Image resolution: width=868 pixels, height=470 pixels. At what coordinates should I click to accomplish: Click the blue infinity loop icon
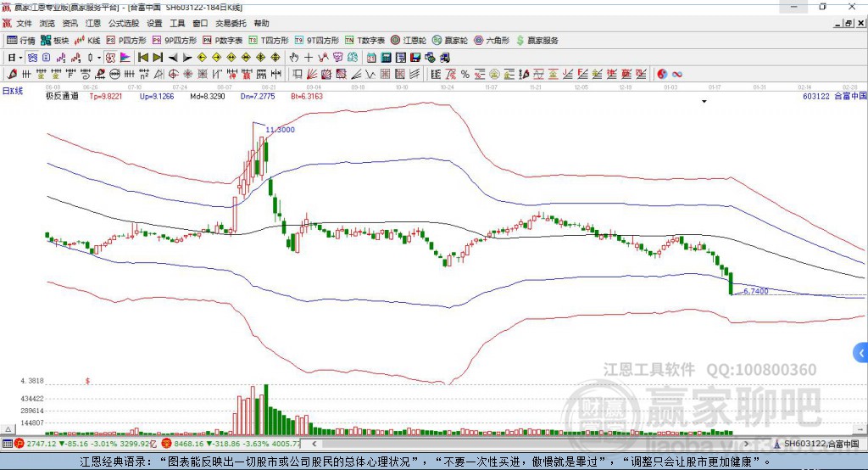[x=677, y=75]
